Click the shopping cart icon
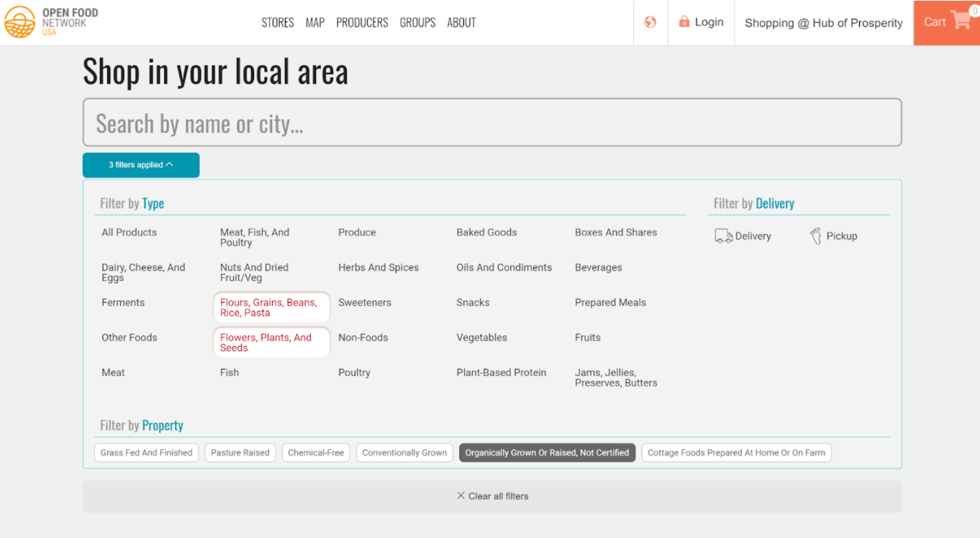The width and height of the screenshot is (980, 538). [961, 20]
